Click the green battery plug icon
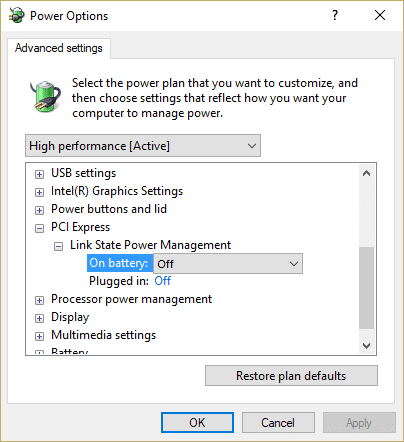This screenshot has height=442, width=404. 45,96
